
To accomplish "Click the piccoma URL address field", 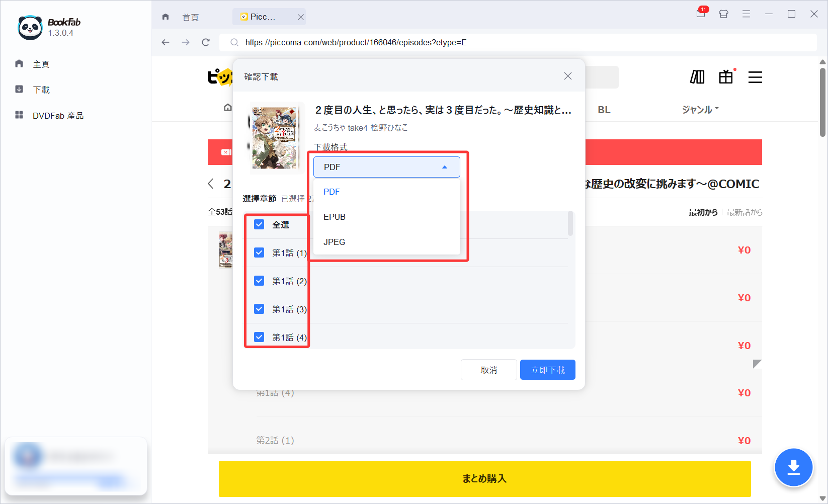I will tap(518, 42).
